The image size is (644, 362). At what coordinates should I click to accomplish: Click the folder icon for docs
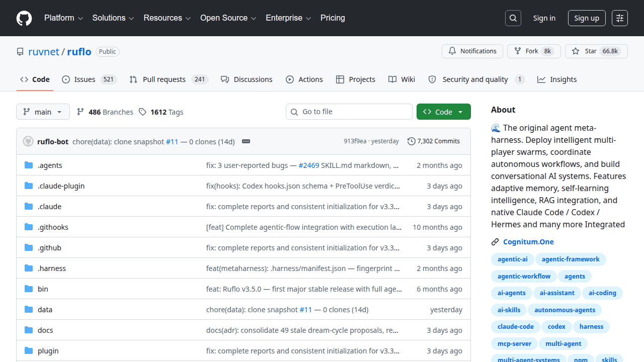pyautogui.click(x=29, y=330)
